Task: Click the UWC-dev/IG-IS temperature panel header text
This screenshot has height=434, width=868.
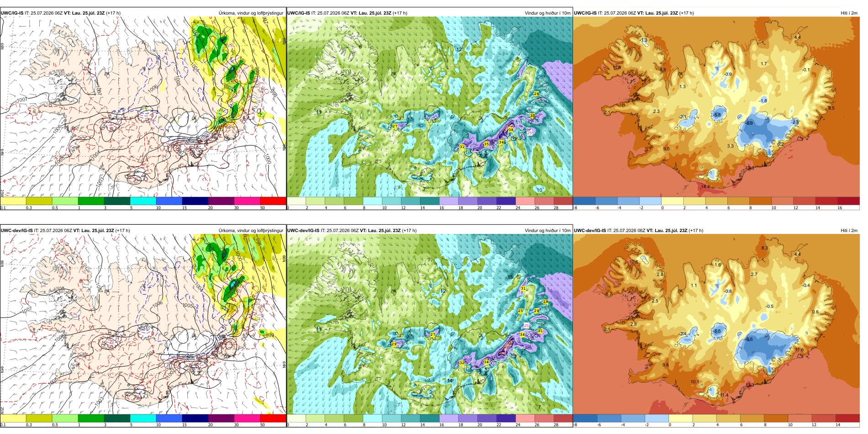Action: [x=639, y=230]
